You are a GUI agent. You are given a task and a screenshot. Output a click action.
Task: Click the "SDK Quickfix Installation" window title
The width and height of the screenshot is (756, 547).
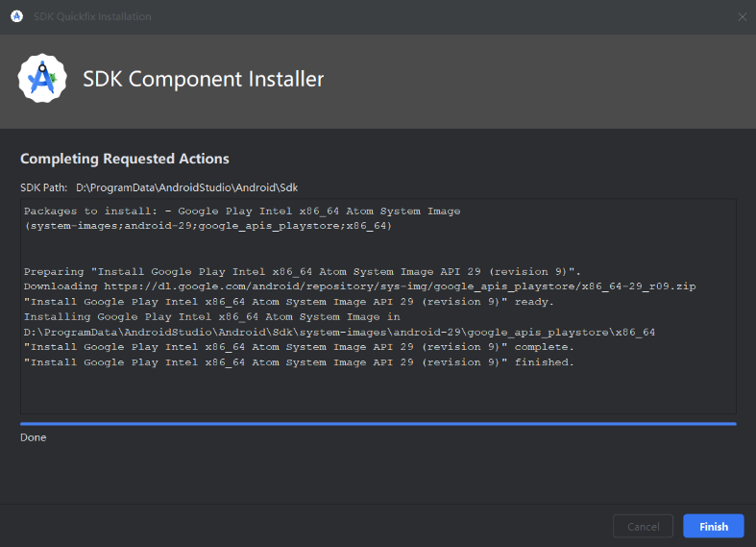pyautogui.click(x=93, y=16)
